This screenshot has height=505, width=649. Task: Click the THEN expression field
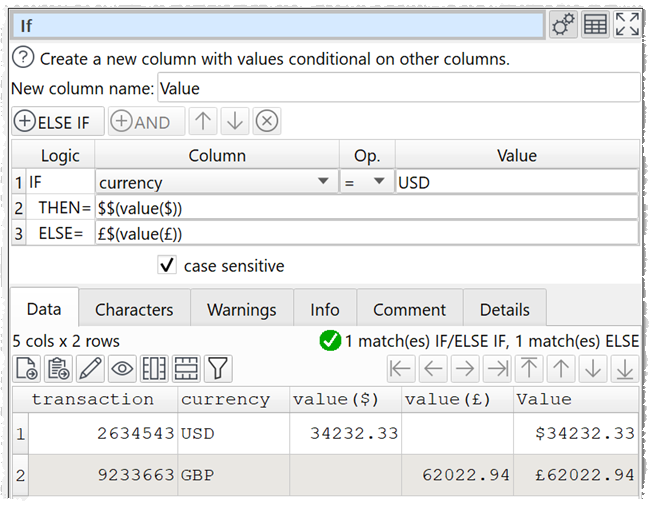tap(366, 208)
